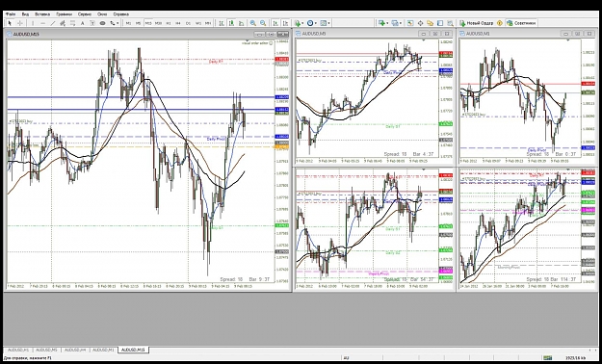Activate the AUDUSD,M1 chart window title
This screenshot has width=602, height=364.
pos(478,34)
